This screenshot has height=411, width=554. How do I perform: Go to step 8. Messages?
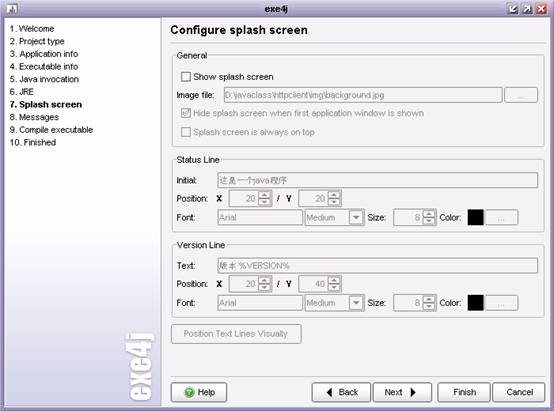(34, 117)
